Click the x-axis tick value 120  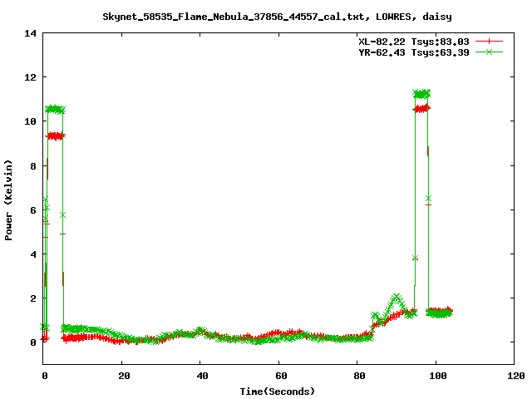click(x=516, y=376)
